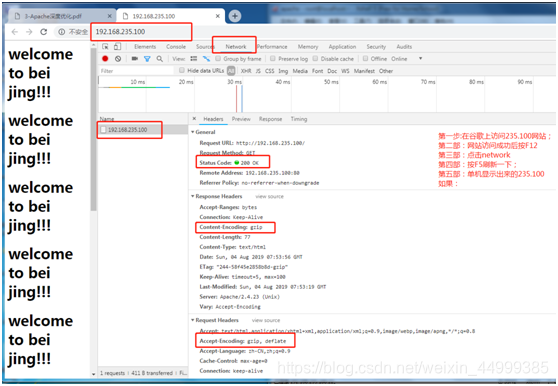The height and width of the screenshot is (386, 558).
Task: Collapse the Response Headers section
Action: (193, 196)
